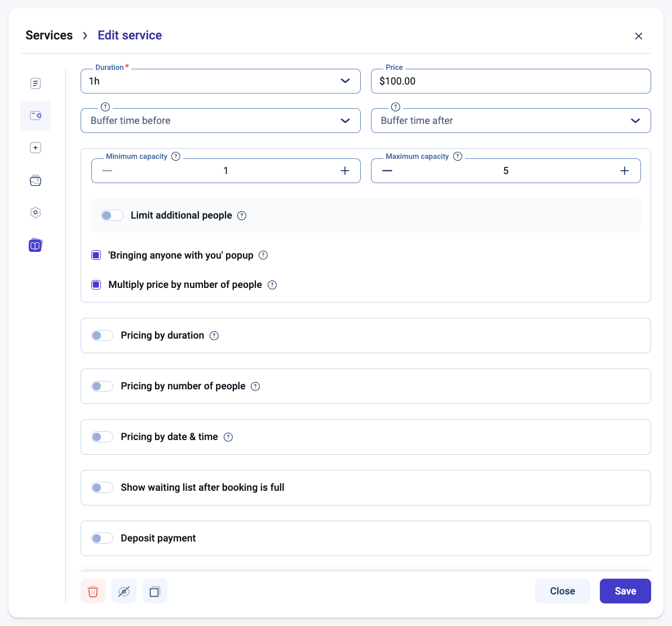The image size is (672, 626).
Task: Enable the Limit additional people toggle
Action: pyautogui.click(x=112, y=216)
